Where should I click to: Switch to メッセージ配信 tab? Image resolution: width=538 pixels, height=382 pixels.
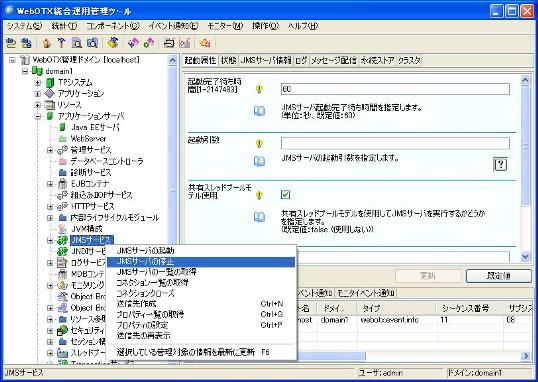pos(334,60)
